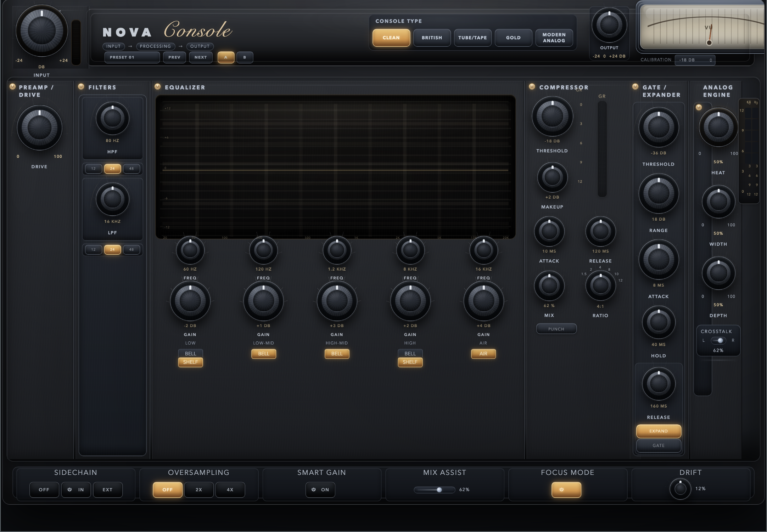Set High band to Shelf
Screen dimensions: 767x532
pos(410,362)
